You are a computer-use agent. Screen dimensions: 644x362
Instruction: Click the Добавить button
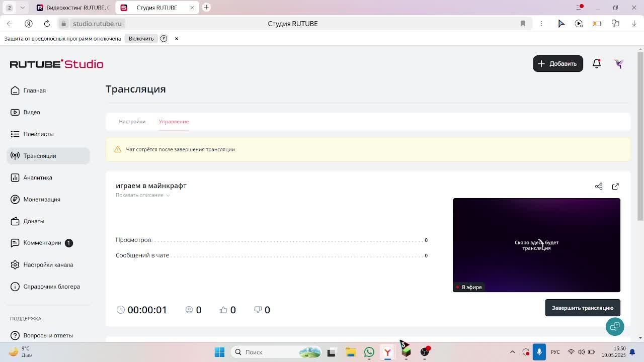[558, 64]
